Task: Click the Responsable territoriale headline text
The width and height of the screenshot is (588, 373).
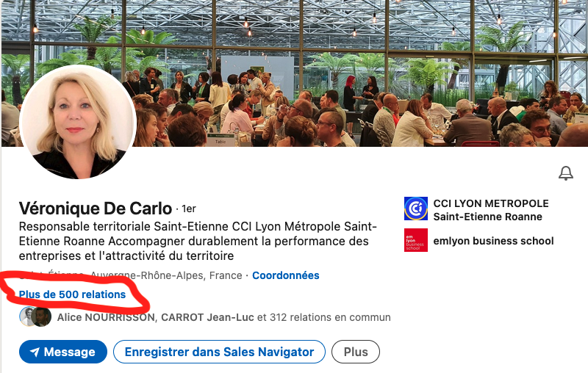Action: click(x=198, y=241)
